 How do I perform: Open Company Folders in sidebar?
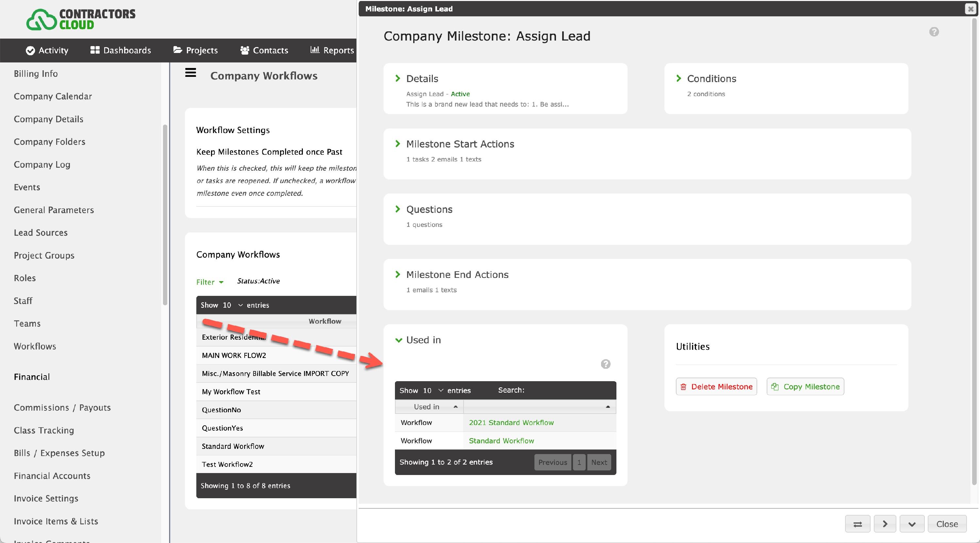pyautogui.click(x=49, y=142)
